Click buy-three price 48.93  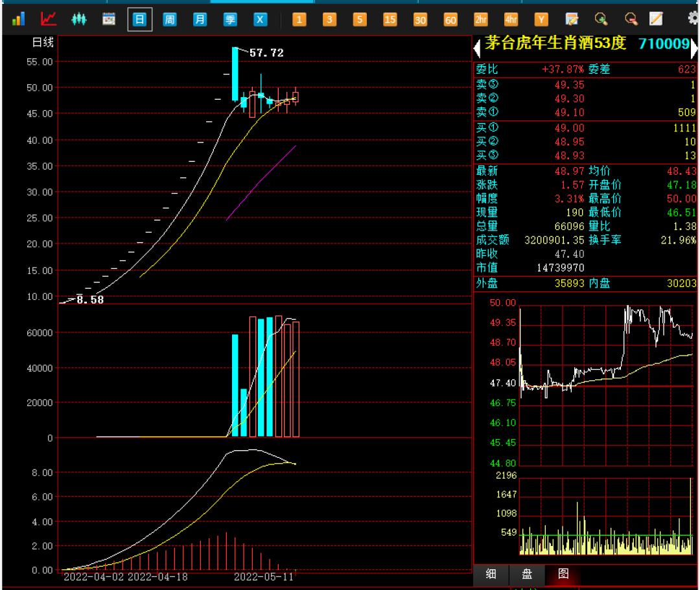[x=569, y=155]
